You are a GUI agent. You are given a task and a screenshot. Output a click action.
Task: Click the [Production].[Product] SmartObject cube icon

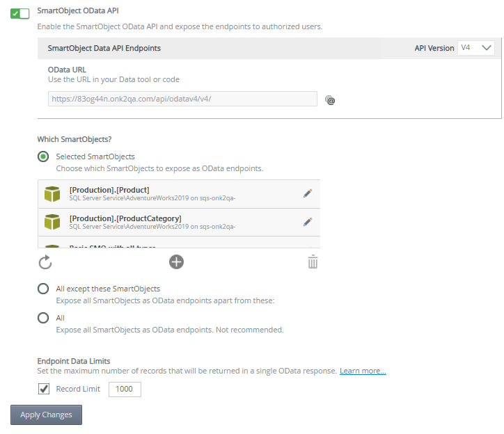(52, 194)
